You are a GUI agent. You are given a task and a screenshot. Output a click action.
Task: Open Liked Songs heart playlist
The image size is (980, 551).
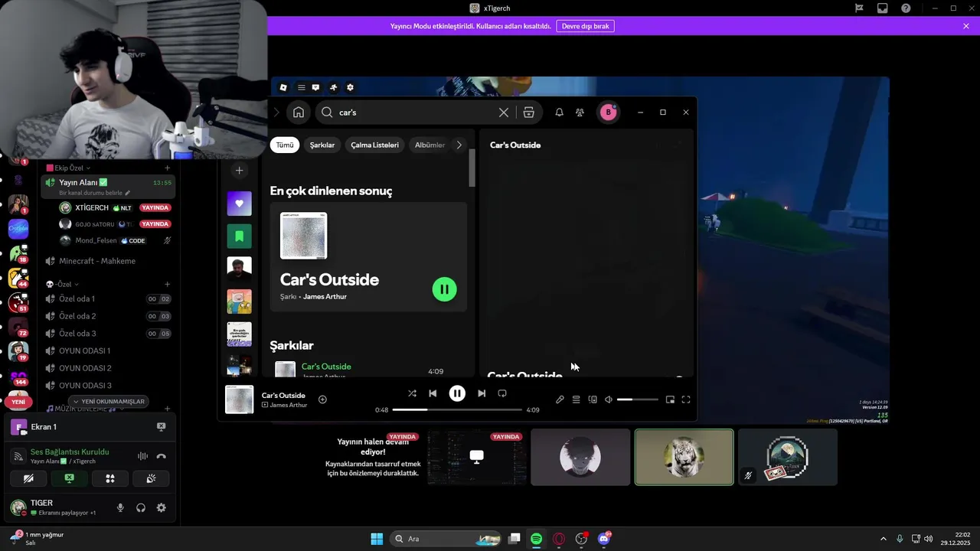pyautogui.click(x=239, y=204)
